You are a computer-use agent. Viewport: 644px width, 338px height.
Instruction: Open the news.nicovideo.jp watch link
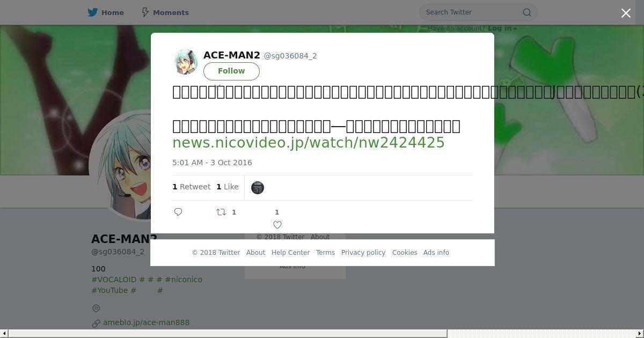point(309,143)
